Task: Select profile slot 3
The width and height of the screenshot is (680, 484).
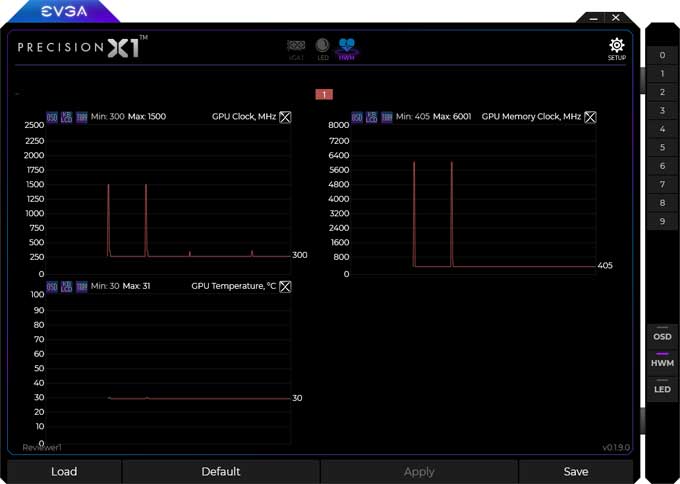Action: coord(662,111)
